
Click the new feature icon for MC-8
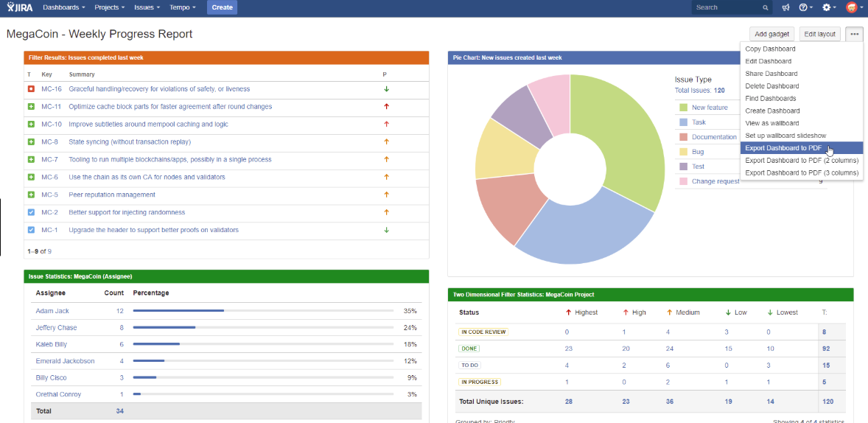pos(31,141)
